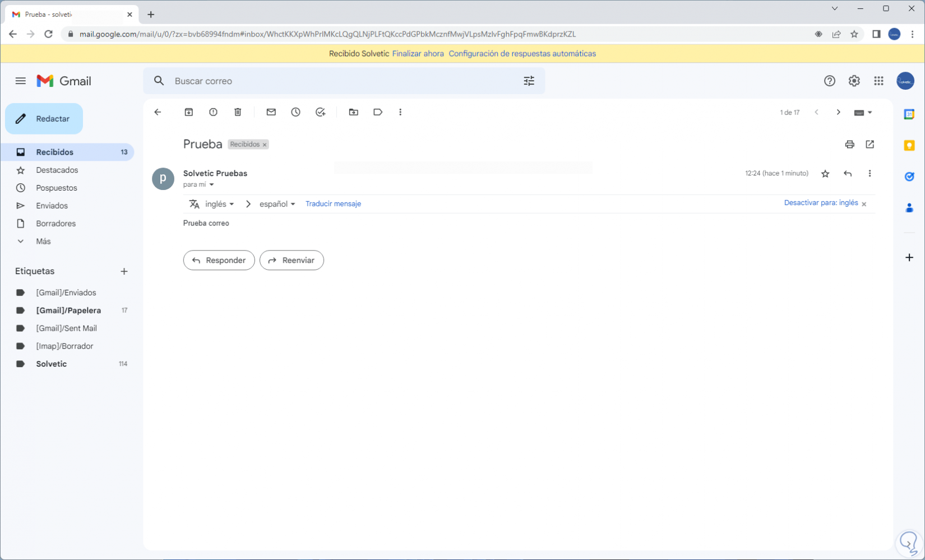Viewport: 925px width, 560px height.
Task: Click 'Finalizar ahora' in the yellow banner
Action: [x=418, y=54]
